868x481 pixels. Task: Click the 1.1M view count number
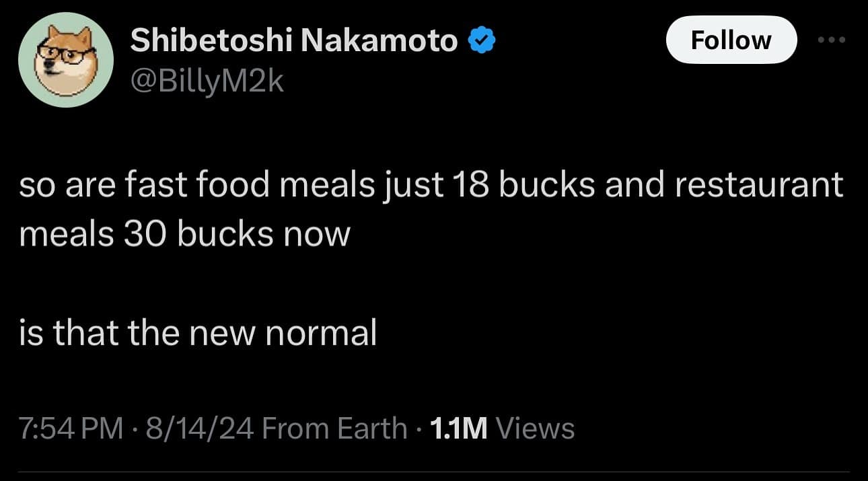[460, 429]
